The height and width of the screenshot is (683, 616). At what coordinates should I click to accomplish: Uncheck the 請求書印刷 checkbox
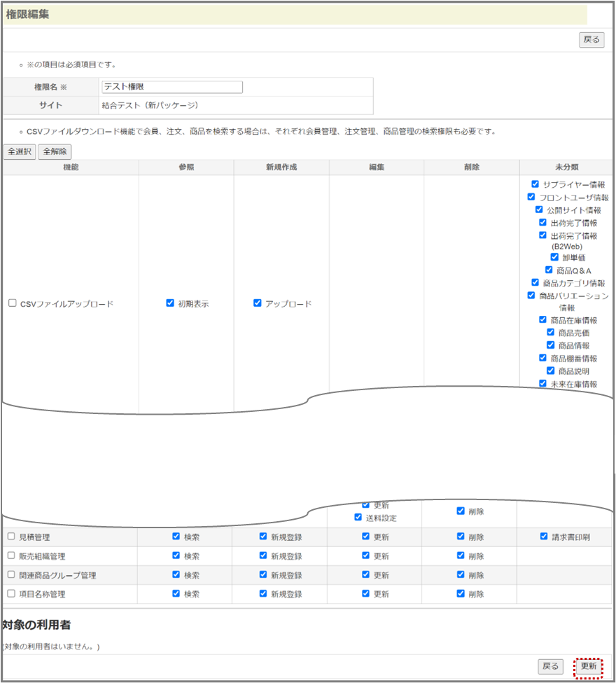544,537
